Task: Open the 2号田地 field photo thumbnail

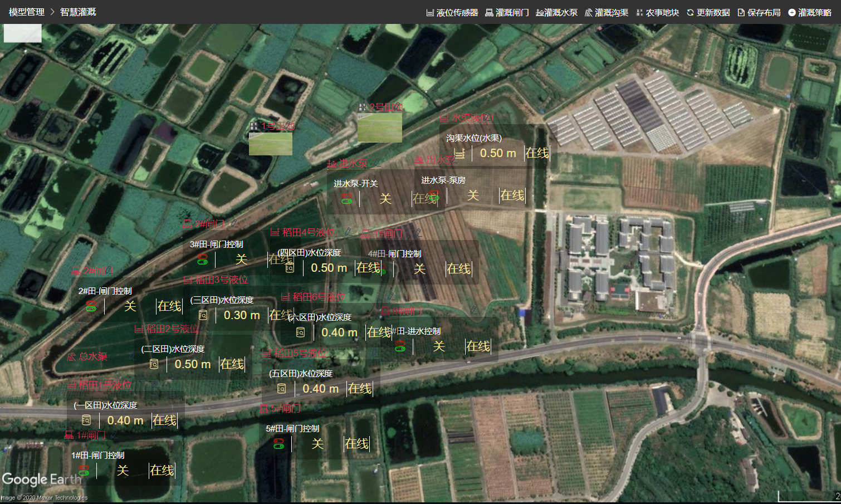Action: tap(379, 127)
